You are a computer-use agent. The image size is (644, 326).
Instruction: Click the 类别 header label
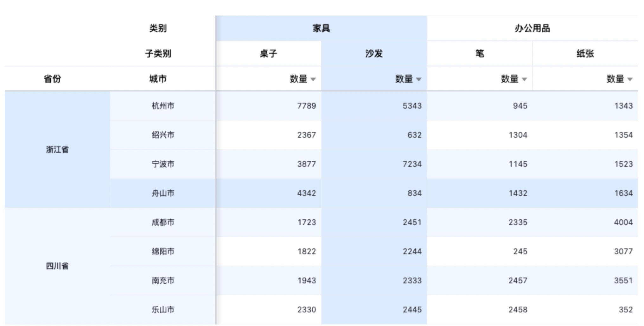pos(158,28)
